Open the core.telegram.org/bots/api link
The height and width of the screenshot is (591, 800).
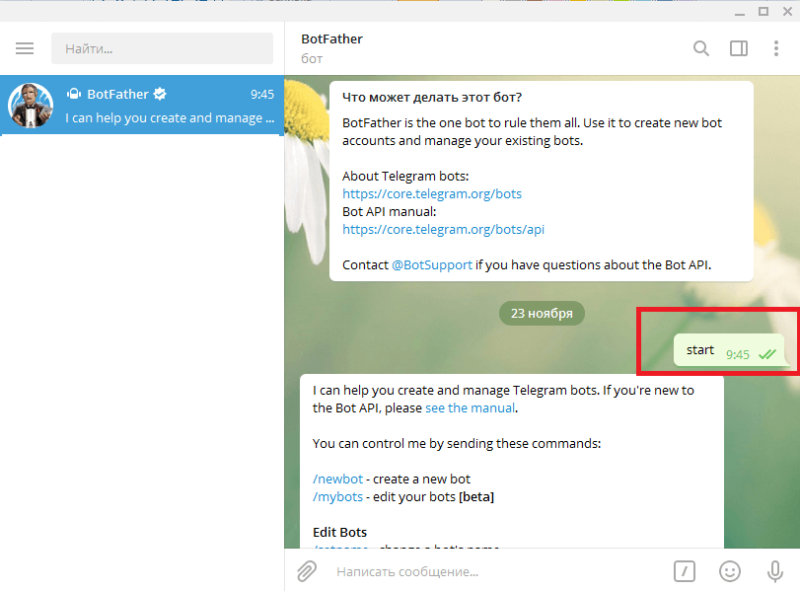click(443, 230)
